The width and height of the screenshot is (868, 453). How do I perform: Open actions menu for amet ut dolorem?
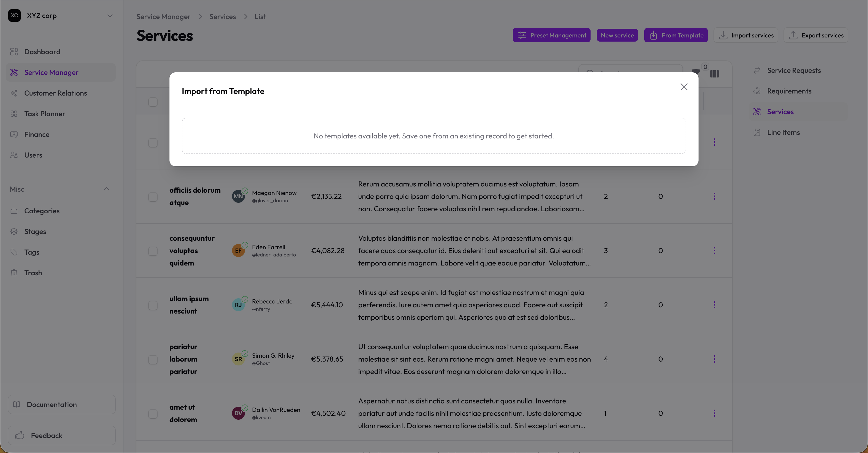click(714, 413)
